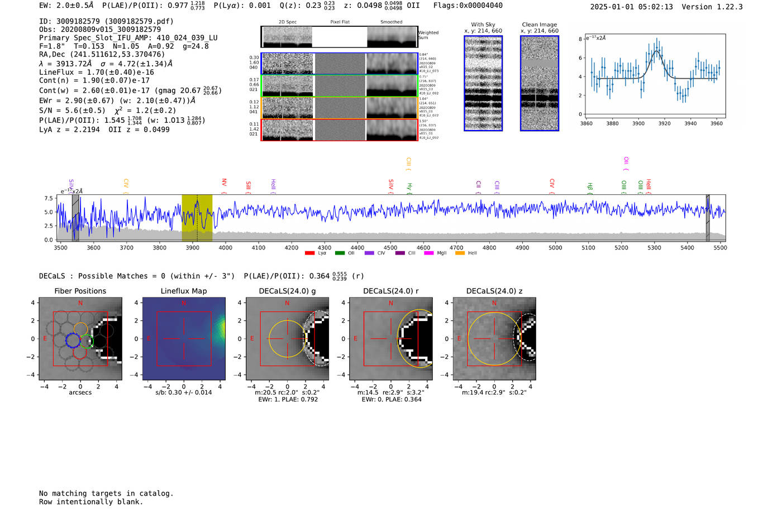Image resolution: width=782 pixels, height=532 pixels.
Task: Open the DECaLS(24.0) r image
Action: [391, 339]
